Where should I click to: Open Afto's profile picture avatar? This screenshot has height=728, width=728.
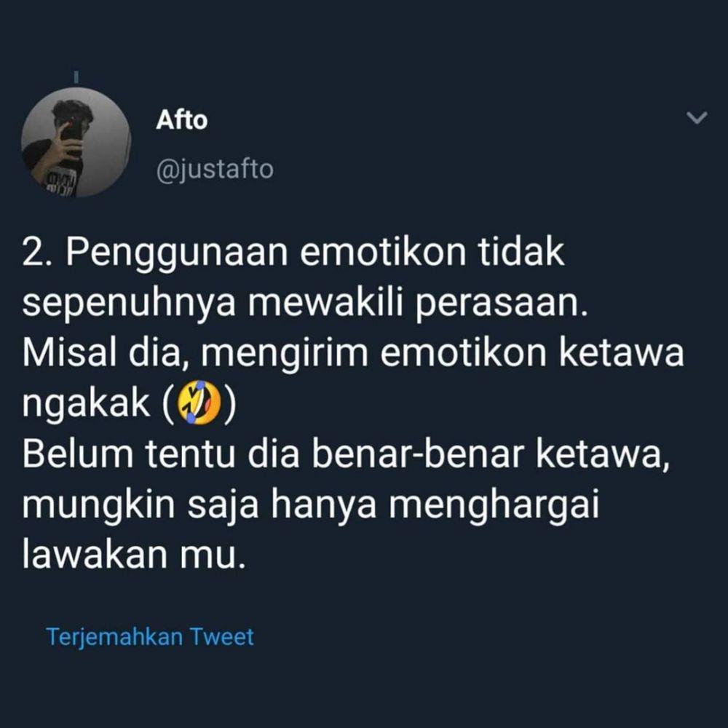coord(76,142)
